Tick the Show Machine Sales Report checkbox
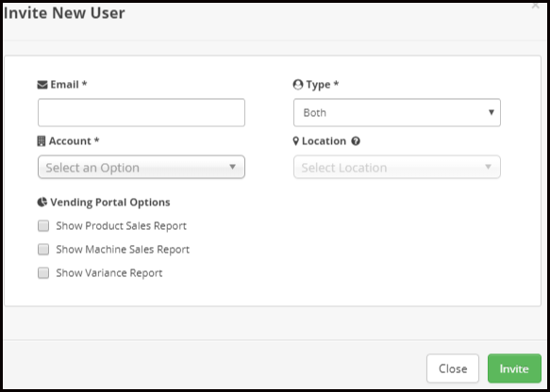 43,250
